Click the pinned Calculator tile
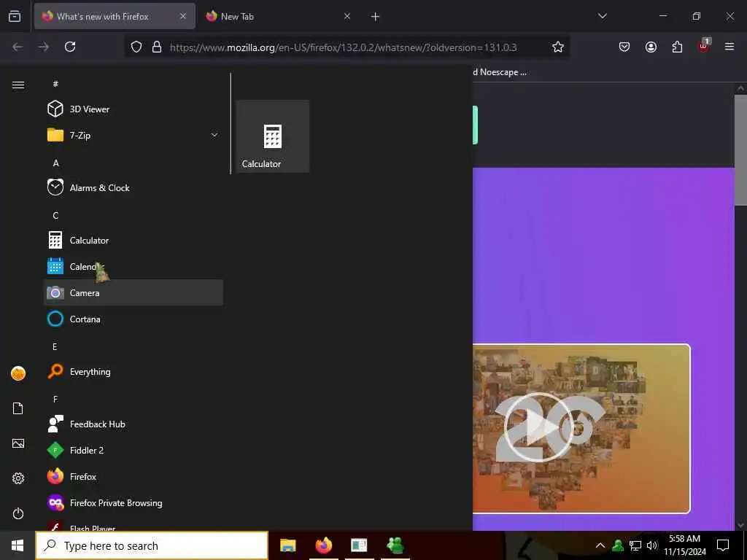Image resolution: width=747 pixels, height=560 pixels. coord(273,136)
